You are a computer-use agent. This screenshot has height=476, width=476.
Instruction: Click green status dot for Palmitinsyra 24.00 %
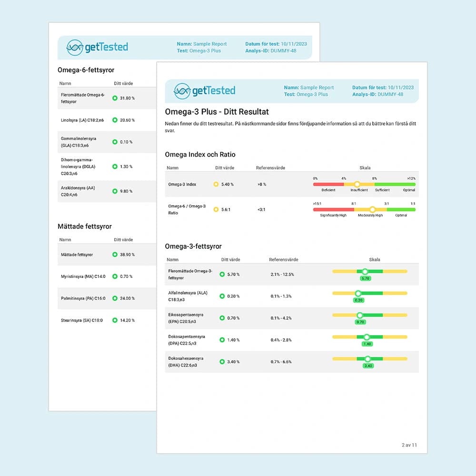coord(115,298)
